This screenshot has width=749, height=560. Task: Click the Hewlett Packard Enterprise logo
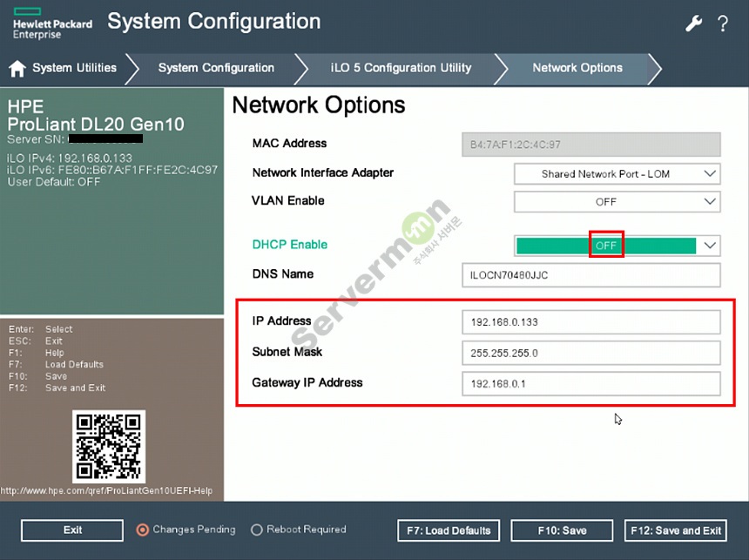tap(52, 24)
